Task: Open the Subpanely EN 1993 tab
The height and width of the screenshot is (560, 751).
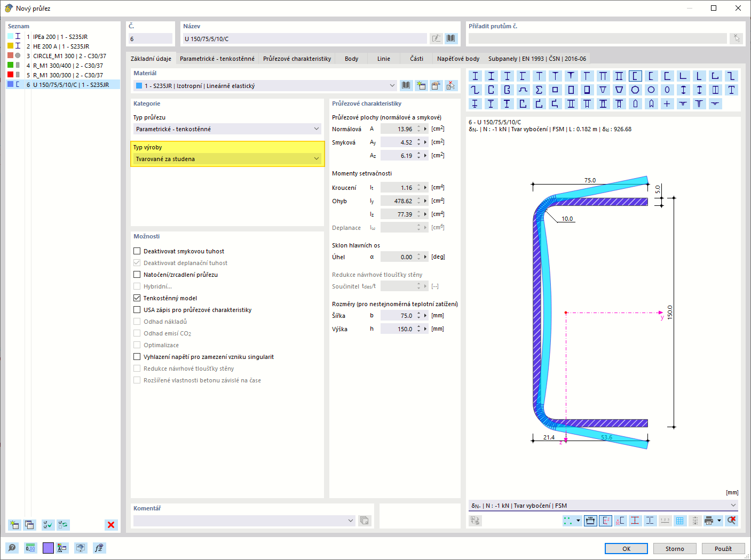Action: point(537,59)
